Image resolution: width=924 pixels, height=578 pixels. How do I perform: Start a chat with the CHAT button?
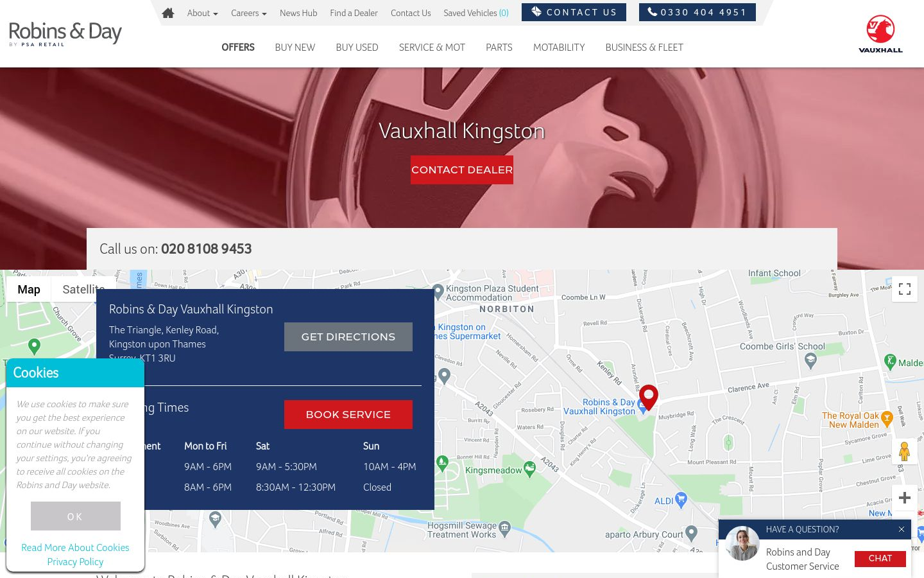click(x=880, y=559)
